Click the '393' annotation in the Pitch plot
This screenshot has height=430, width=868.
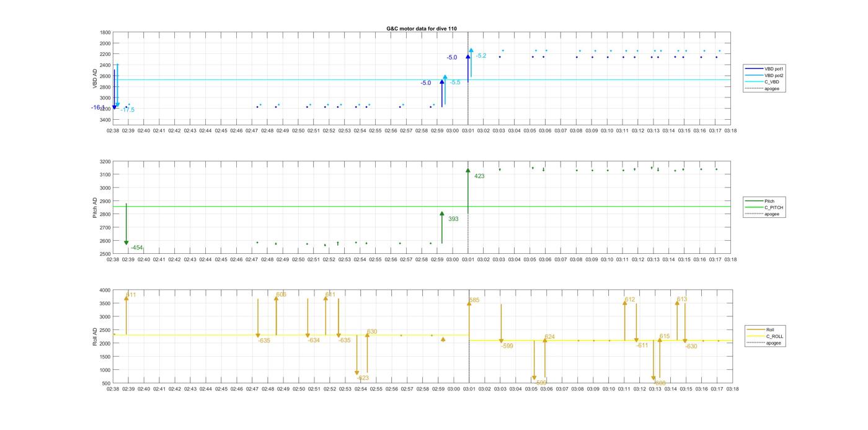click(x=453, y=219)
